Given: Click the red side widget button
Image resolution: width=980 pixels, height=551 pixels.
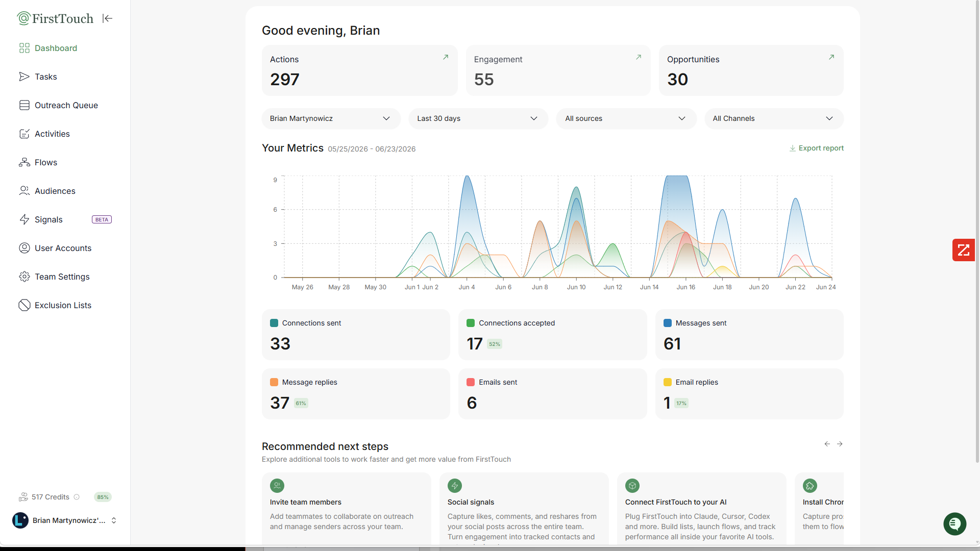Looking at the screenshot, I should coord(964,250).
